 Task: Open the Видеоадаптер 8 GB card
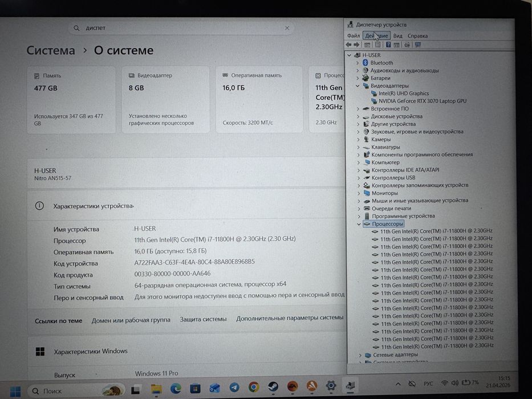(165, 99)
